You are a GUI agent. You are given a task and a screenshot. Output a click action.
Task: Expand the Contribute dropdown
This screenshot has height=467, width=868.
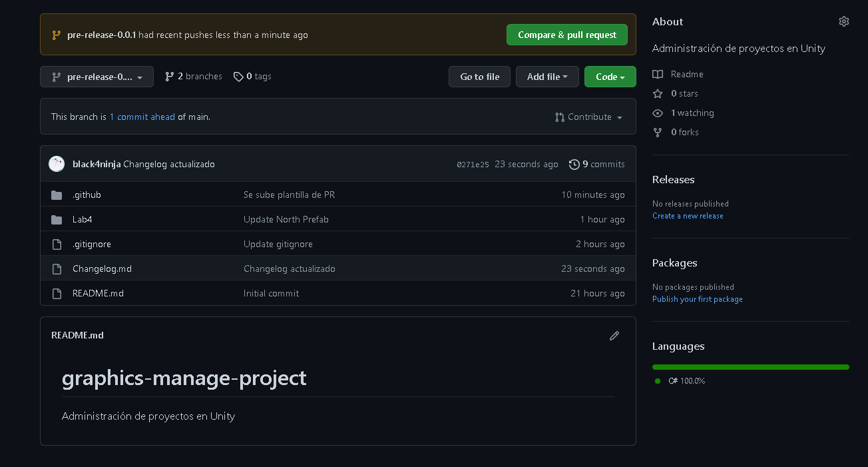(589, 117)
